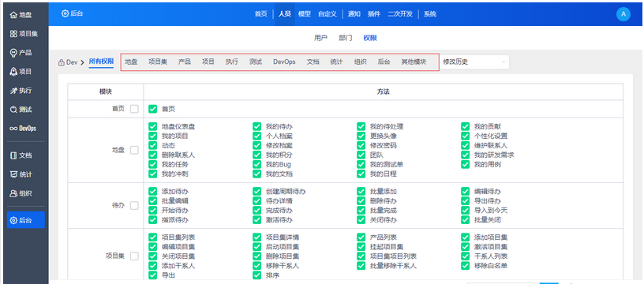Uncheck 我的Bug permission

click(257, 164)
